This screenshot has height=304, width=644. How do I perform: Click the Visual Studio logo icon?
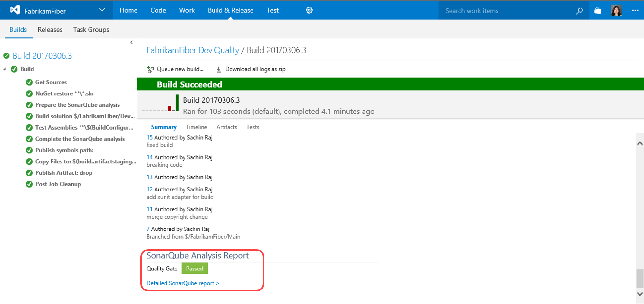pyautogui.click(x=15, y=10)
